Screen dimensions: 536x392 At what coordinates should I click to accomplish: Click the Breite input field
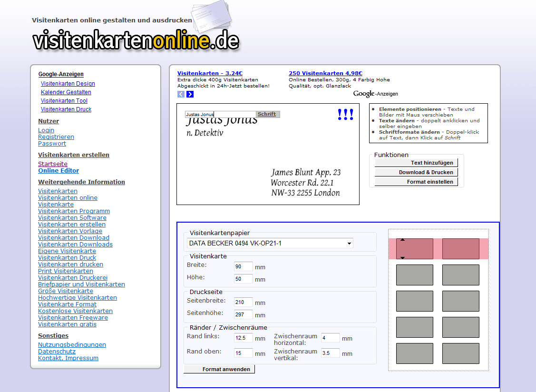(x=244, y=266)
